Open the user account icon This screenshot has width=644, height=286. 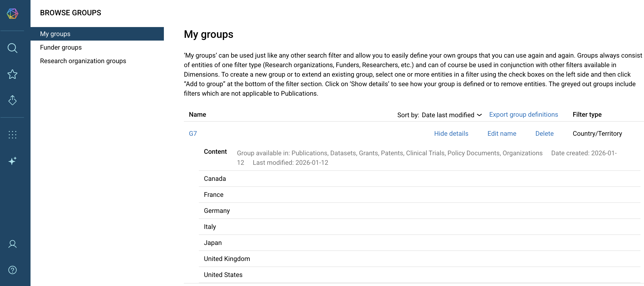pyautogui.click(x=12, y=244)
